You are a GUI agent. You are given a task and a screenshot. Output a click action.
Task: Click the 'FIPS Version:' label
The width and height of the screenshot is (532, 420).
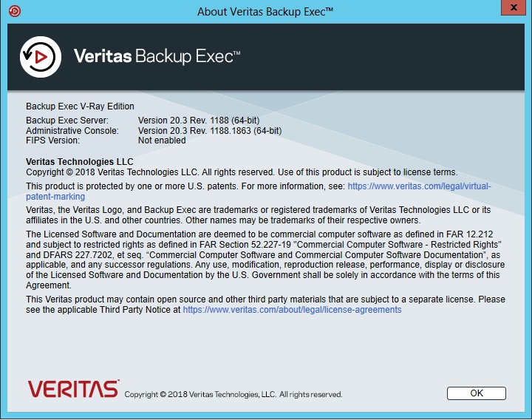coord(52,140)
